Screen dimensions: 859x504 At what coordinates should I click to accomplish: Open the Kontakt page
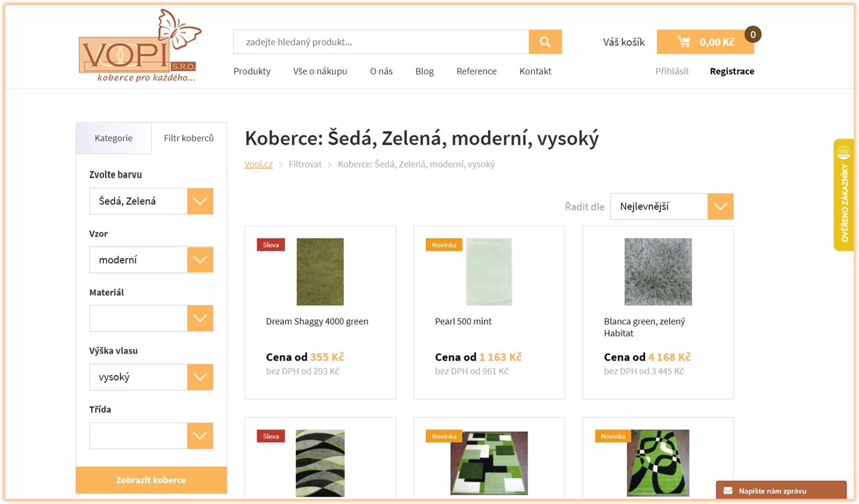[x=535, y=71]
